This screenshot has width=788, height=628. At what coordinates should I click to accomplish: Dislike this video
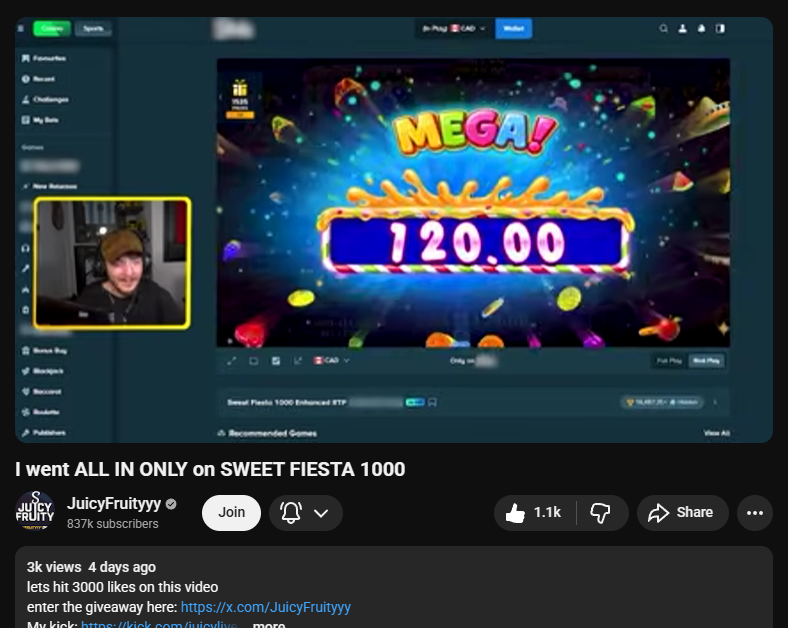tap(602, 512)
